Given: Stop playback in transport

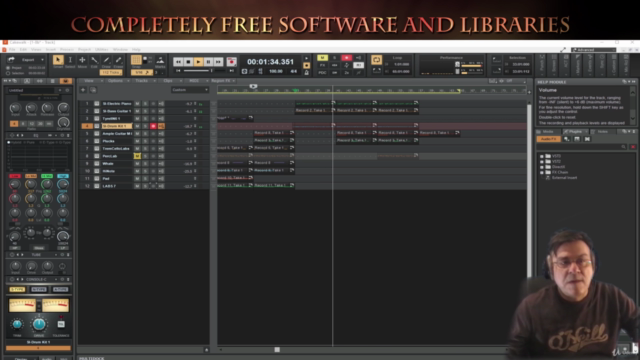Looking at the screenshot, I should pos(188,62).
